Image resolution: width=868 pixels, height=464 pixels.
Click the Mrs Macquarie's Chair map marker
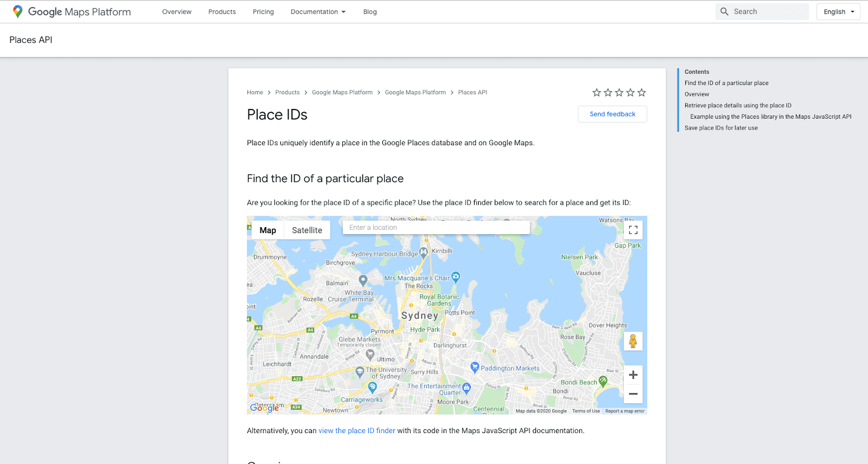point(456,276)
